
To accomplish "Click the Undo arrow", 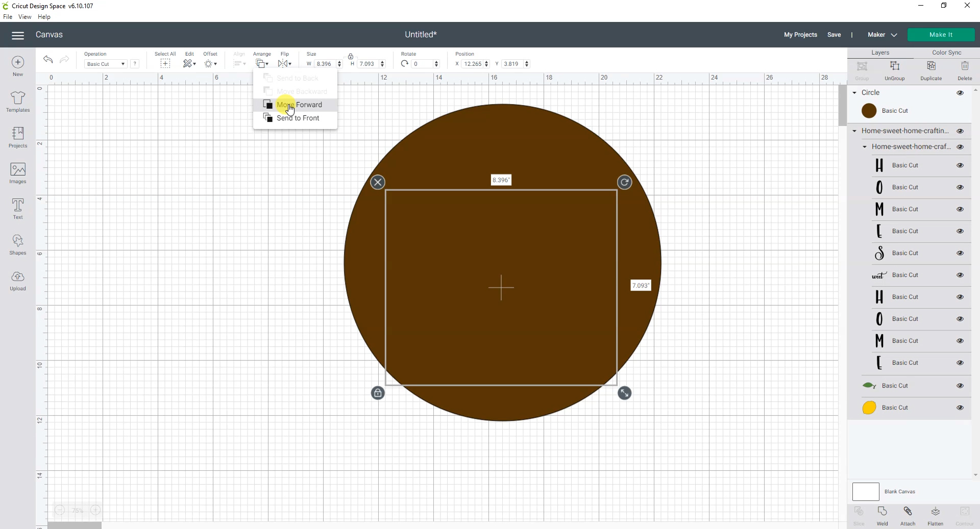I will pyautogui.click(x=48, y=60).
